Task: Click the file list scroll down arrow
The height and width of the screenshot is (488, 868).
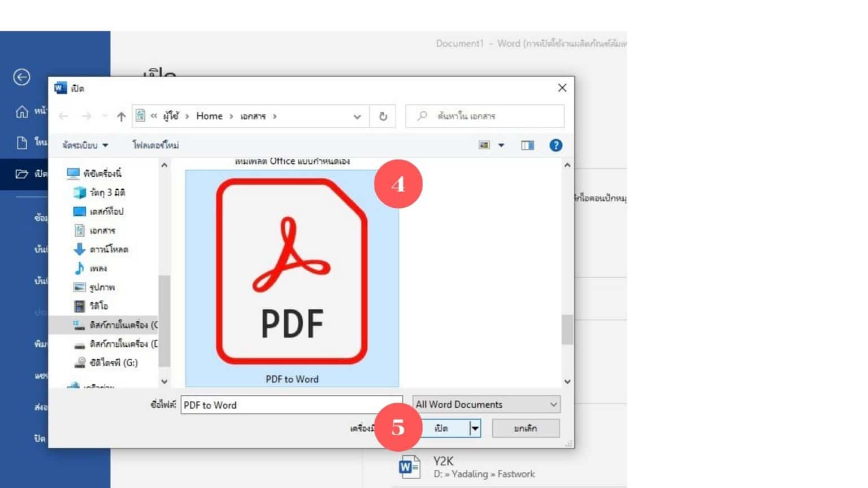Action: [567, 381]
